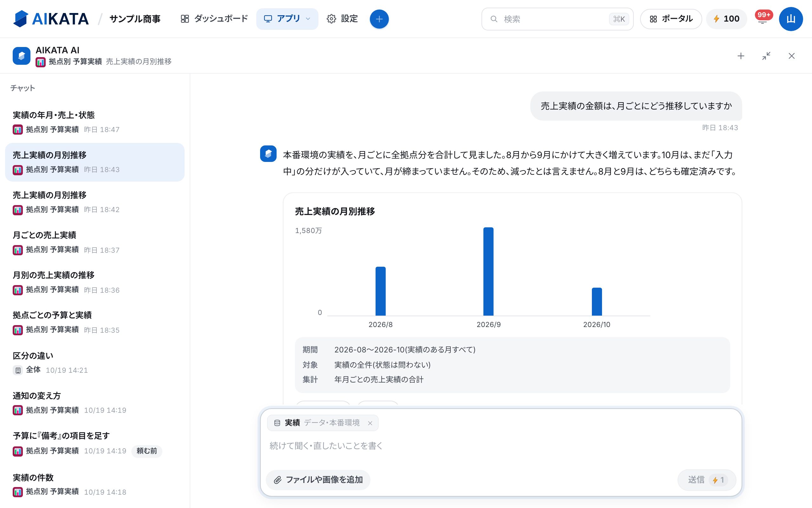Expand the アプリ dropdown menu
The height and width of the screenshot is (508, 812).
[287, 19]
